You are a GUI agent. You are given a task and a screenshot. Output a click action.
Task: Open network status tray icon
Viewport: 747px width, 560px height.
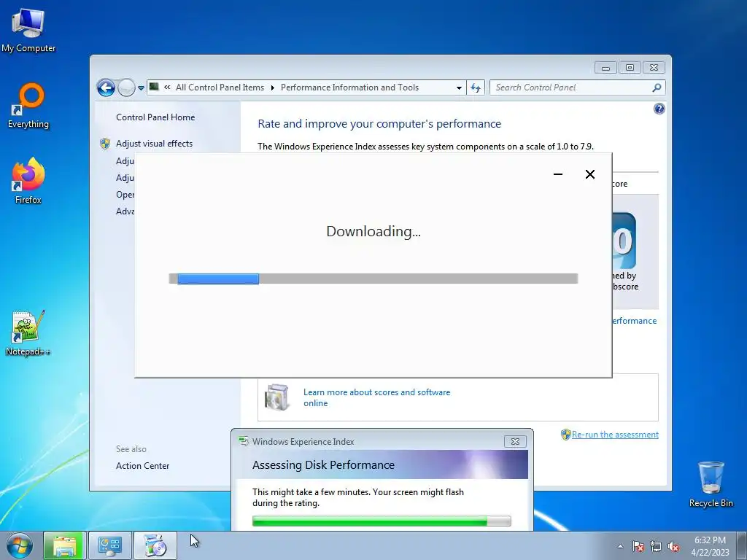pos(656,546)
